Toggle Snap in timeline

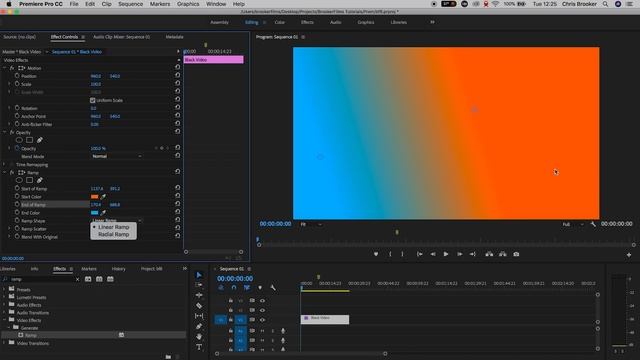pyautogui.click(x=234, y=288)
